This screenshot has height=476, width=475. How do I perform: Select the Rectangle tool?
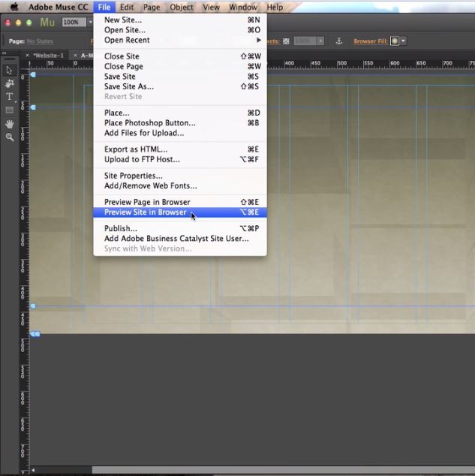pos(10,110)
